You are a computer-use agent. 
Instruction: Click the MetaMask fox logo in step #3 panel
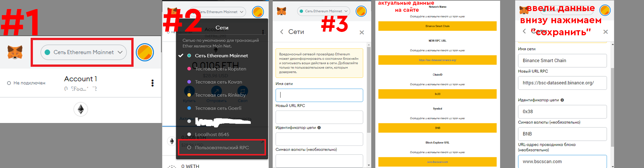coord(281,11)
